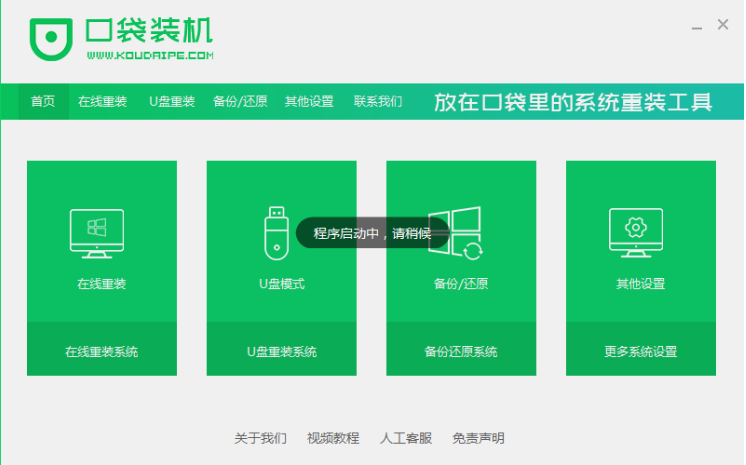Select the USB drive icon
Viewport: 746px width, 465px height.
tap(276, 233)
